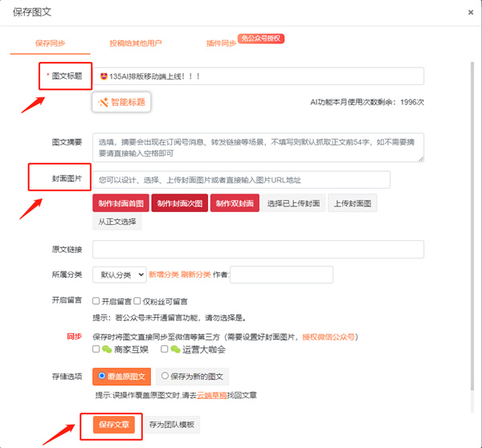Select the 保存为新的图文 radio option
Image resolution: width=482 pixels, height=448 pixels.
coord(165,376)
